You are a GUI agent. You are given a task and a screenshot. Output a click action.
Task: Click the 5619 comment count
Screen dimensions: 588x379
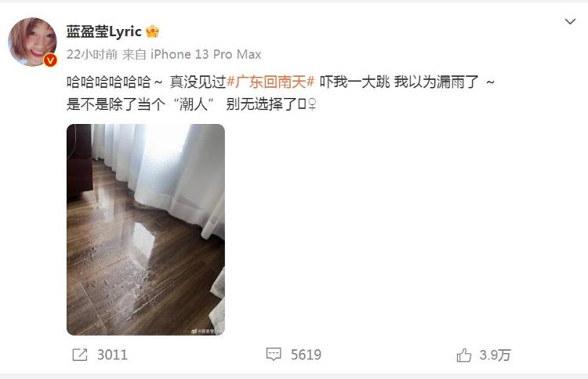point(306,355)
